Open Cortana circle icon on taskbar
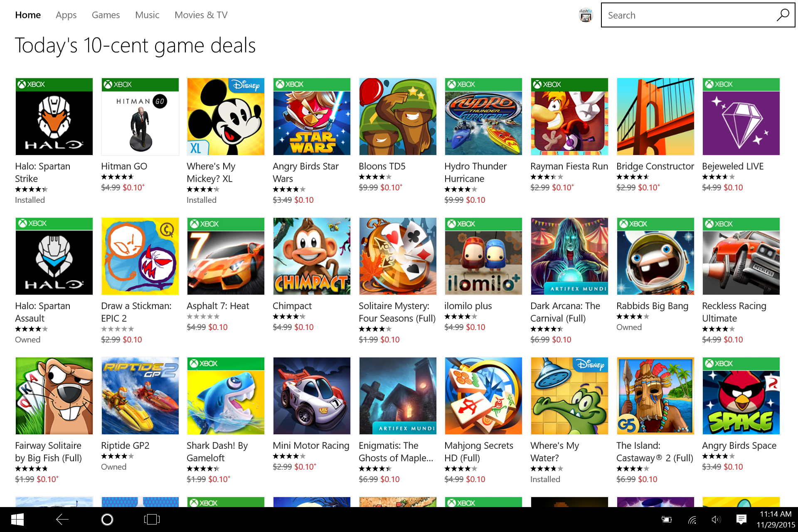Screen dimensions: 798x532 (107, 520)
